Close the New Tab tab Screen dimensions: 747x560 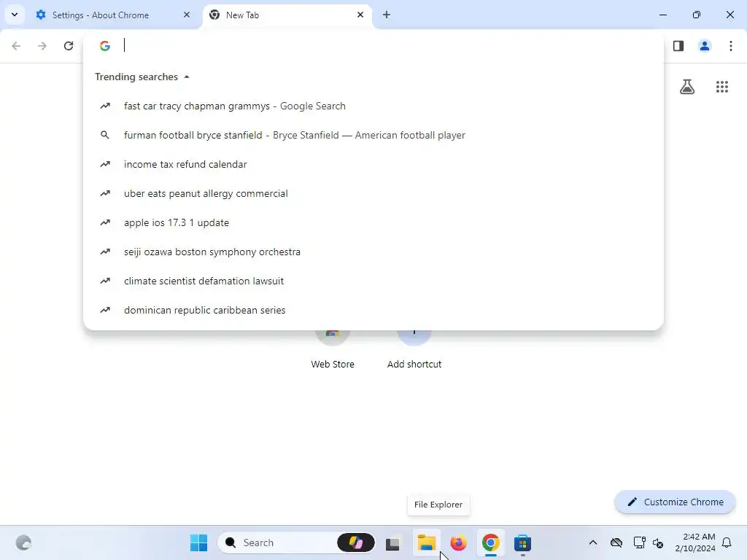tap(360, 15)
